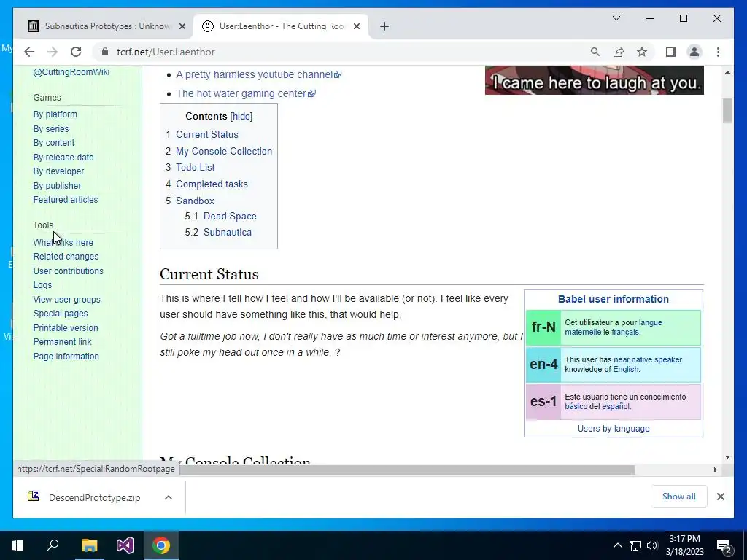Open the Chrome profile avatar icon
The height and width of the screenshot is (560, 747).
(x=694, y=52)
